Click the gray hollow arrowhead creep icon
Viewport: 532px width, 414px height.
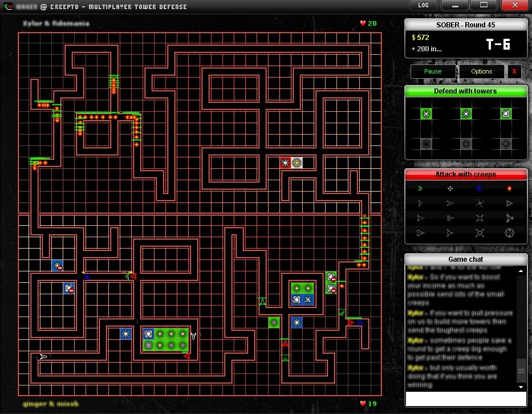coord(420,203)
